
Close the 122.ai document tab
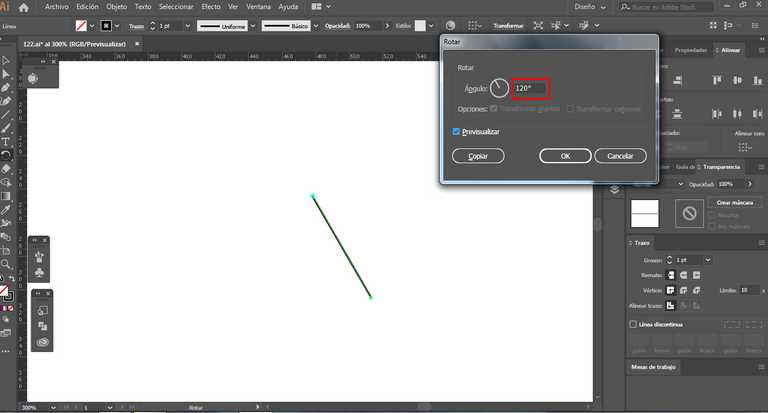tap(137, 44)
